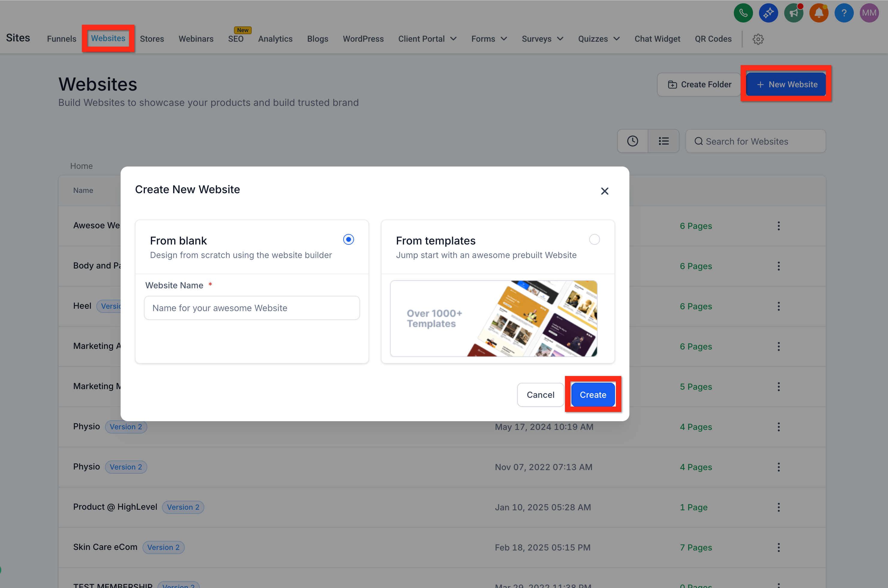Click the Create Folder button
Image resolution: width=888 pixels, height=588 pixels.
[x=698, y=84]
